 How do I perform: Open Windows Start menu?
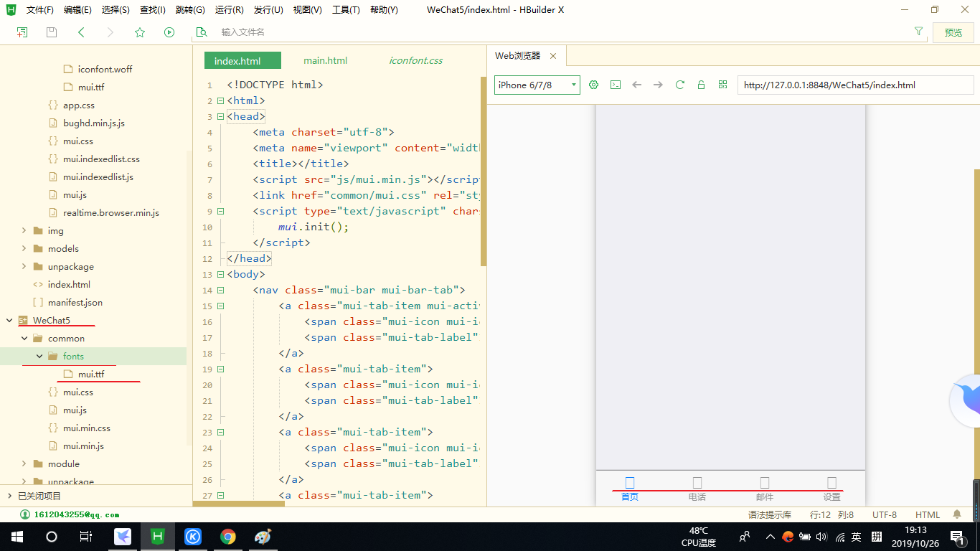coord(17,537)
